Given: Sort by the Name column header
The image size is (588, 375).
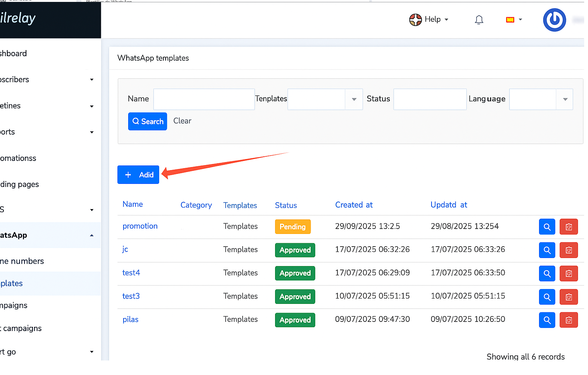Looking at the screenshot, I should (133, 205).
